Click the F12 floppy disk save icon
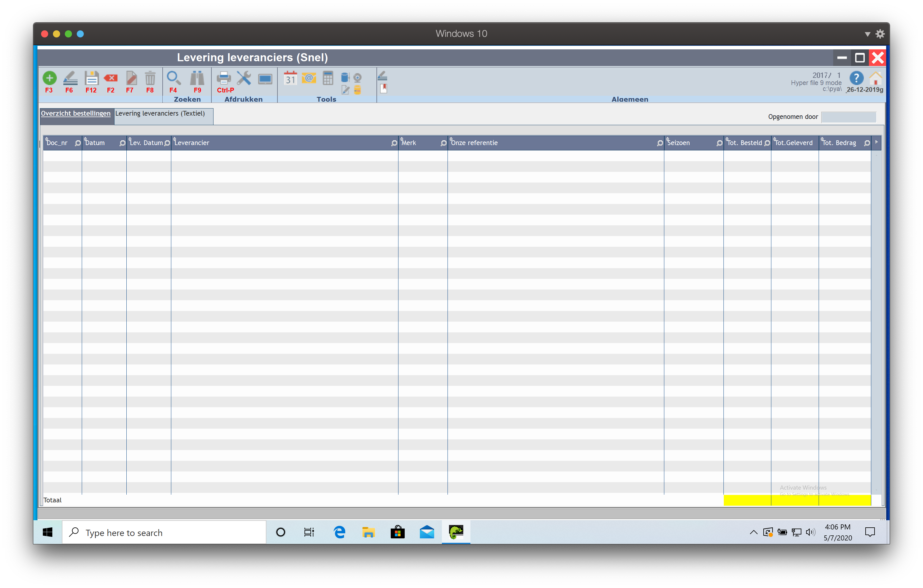This screenshot has height=588, width=923. click(91, 78)
